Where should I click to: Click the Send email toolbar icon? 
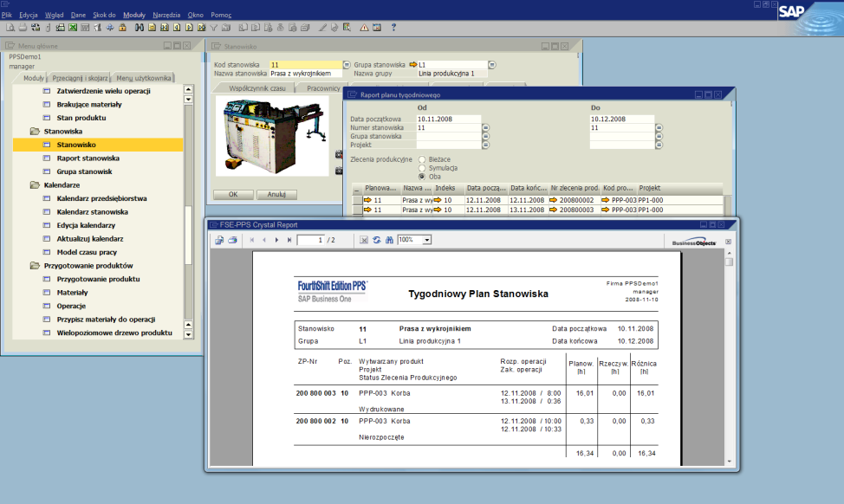coord(36,28)
